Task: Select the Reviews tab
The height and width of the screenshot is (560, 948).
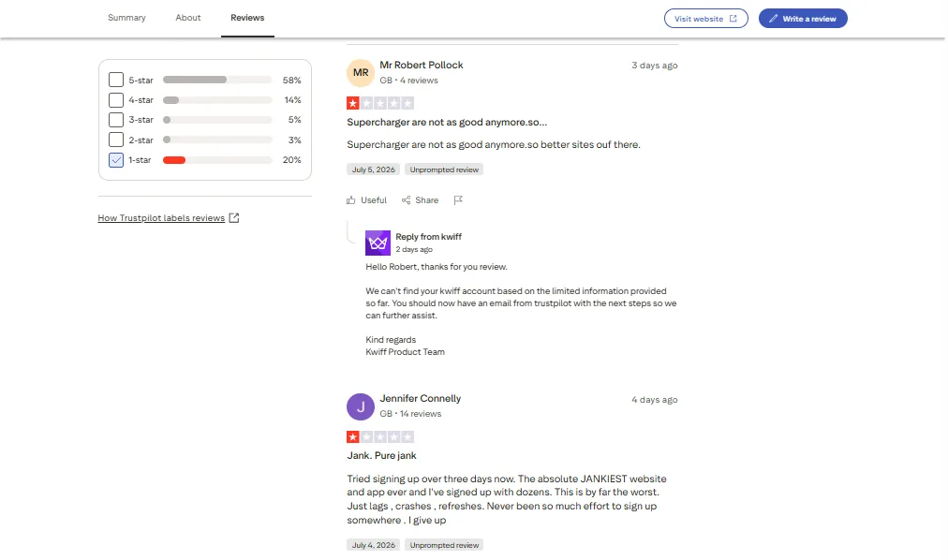Action: [x=247, y=18]
